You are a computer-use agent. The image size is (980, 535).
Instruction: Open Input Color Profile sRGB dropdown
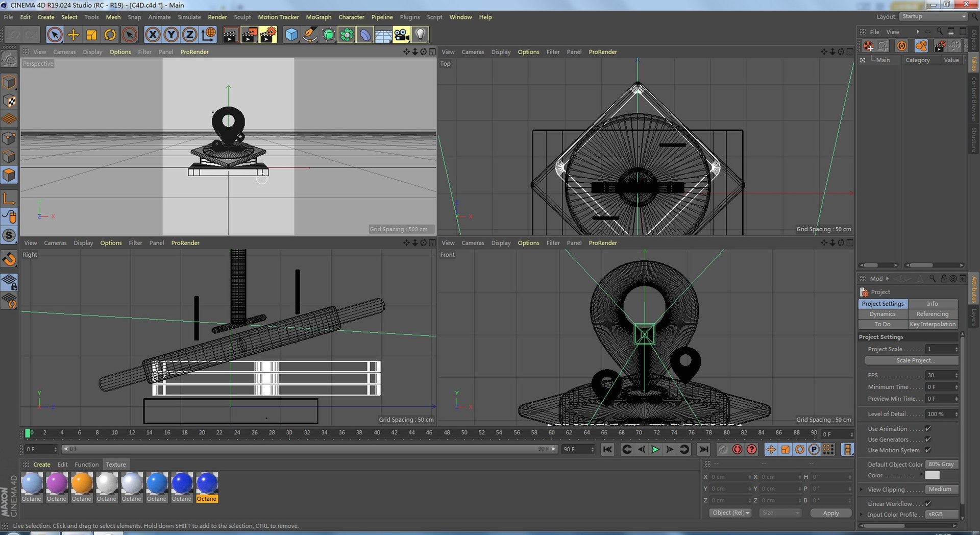coord(942,515)
